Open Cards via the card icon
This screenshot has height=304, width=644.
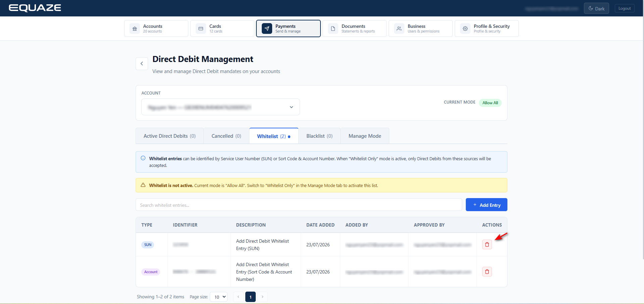201,29
